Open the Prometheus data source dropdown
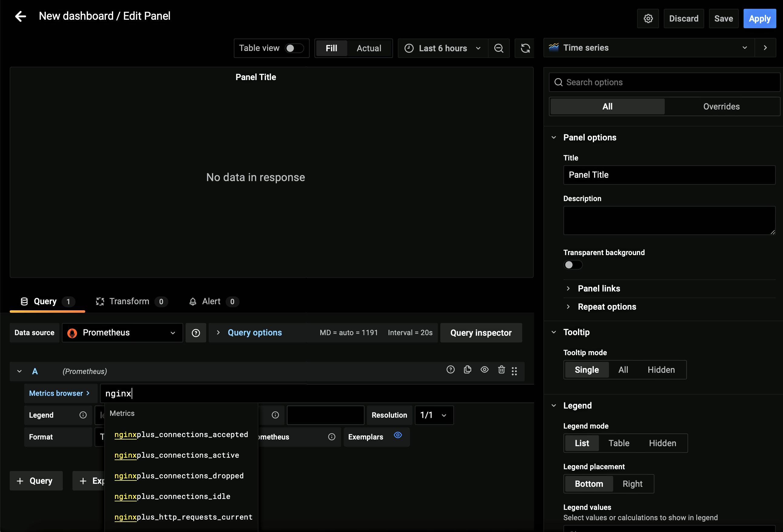The width and height of the screenshot is (783, 532). tap(122, 333)
